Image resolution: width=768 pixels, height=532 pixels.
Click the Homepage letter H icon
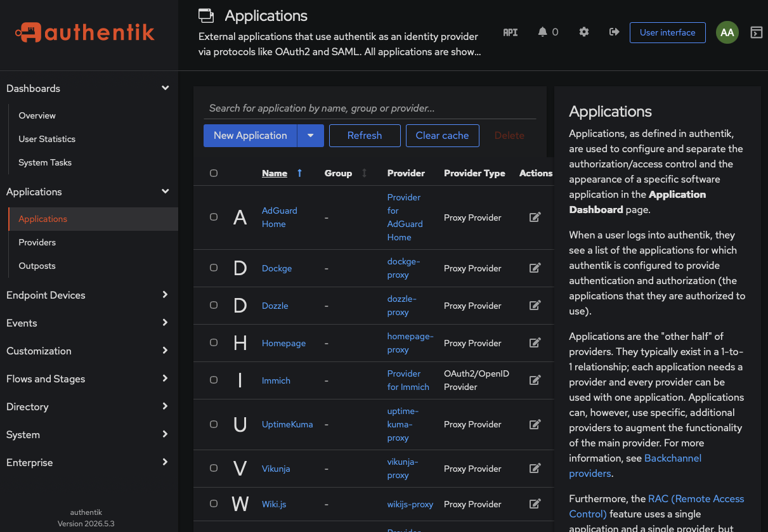pos(240,343)
